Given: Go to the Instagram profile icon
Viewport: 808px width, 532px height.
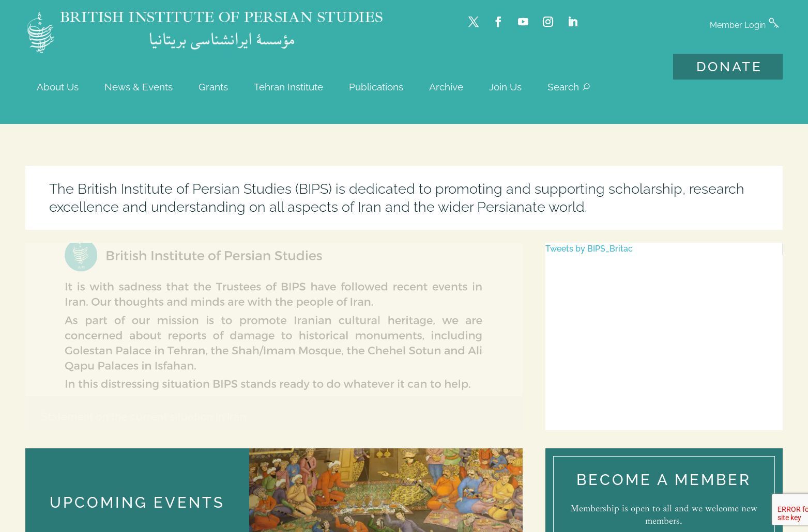Looking at the screenshot, I should [x=547, y=22].
